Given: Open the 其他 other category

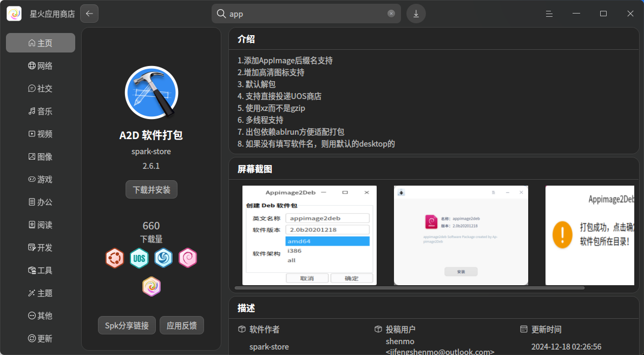Looking at the screenshot, I should pos(40,315).
